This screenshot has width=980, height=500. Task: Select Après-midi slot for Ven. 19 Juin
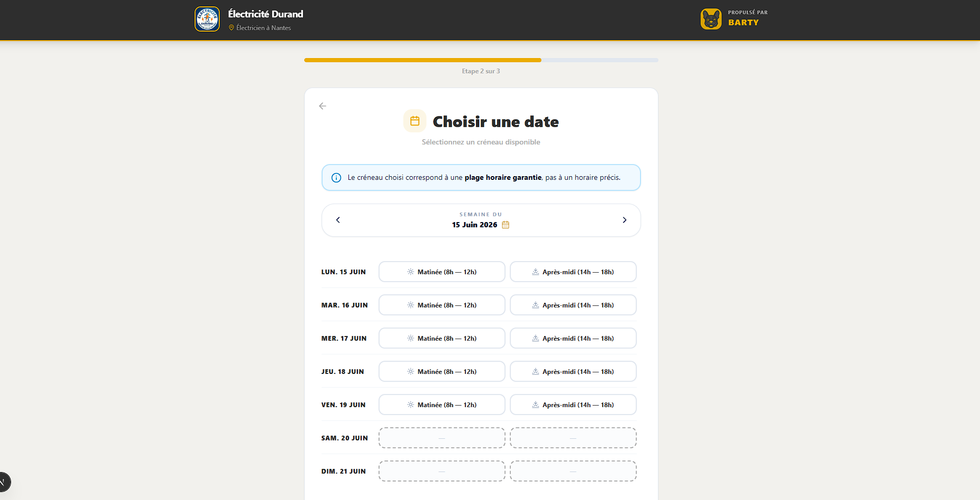coord(573,405)
